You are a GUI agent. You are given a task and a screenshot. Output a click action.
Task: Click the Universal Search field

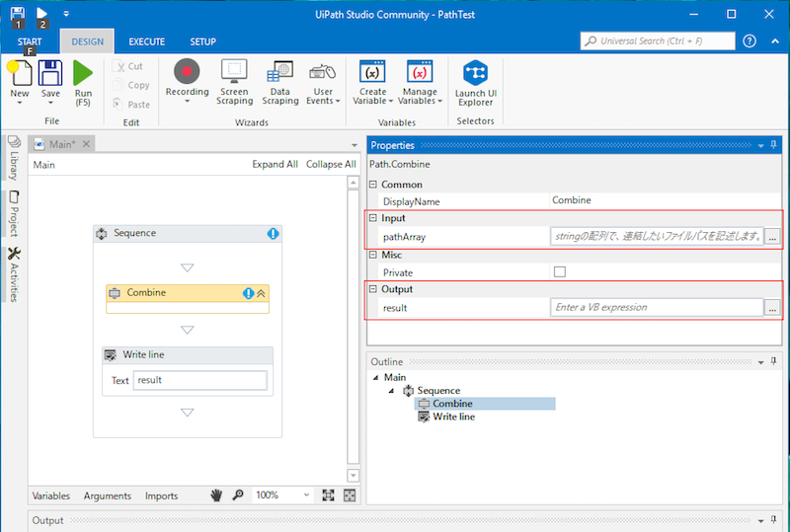tap(658, 40)
